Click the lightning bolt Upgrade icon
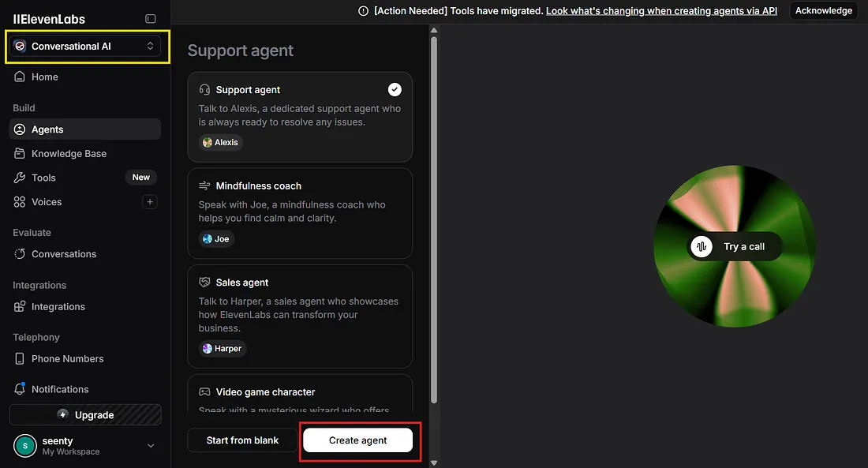Viewport: 868px width, 468px height. pos(63,415)
